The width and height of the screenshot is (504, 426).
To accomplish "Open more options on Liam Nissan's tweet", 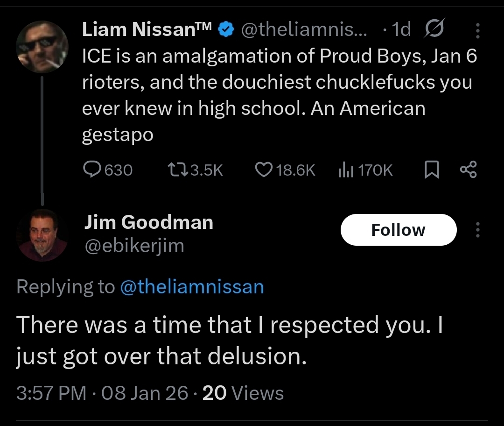I will [477, 31].
